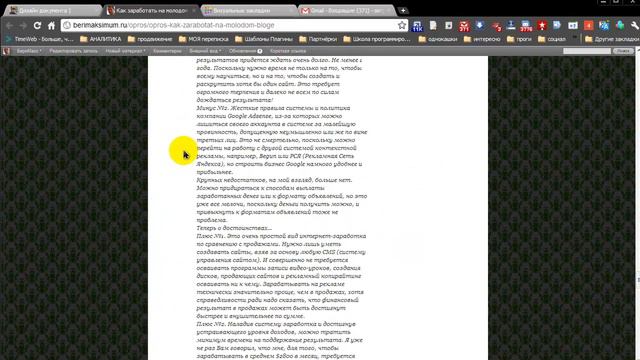Open the БериМакс admin bar menu
640x360 pixels.
29,51
